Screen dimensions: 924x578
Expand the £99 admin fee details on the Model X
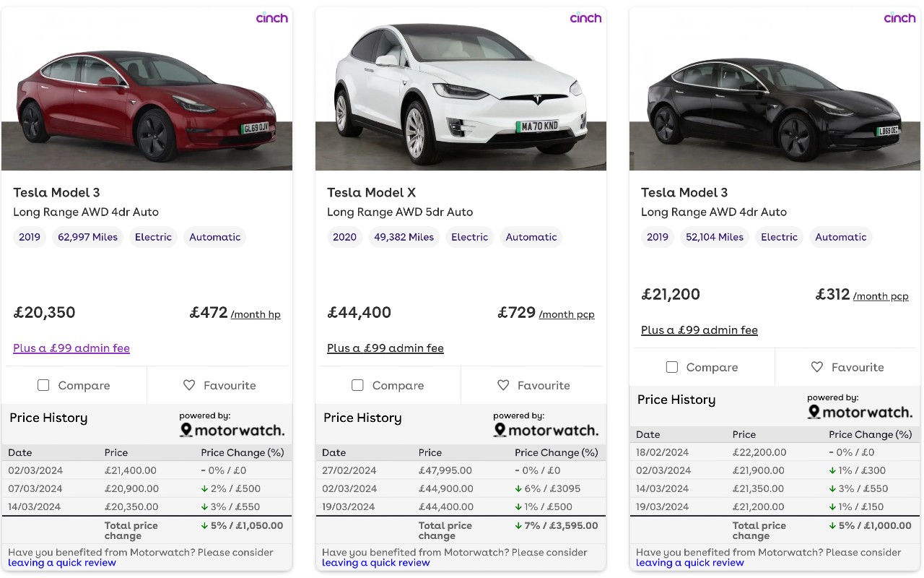point(385,348)
